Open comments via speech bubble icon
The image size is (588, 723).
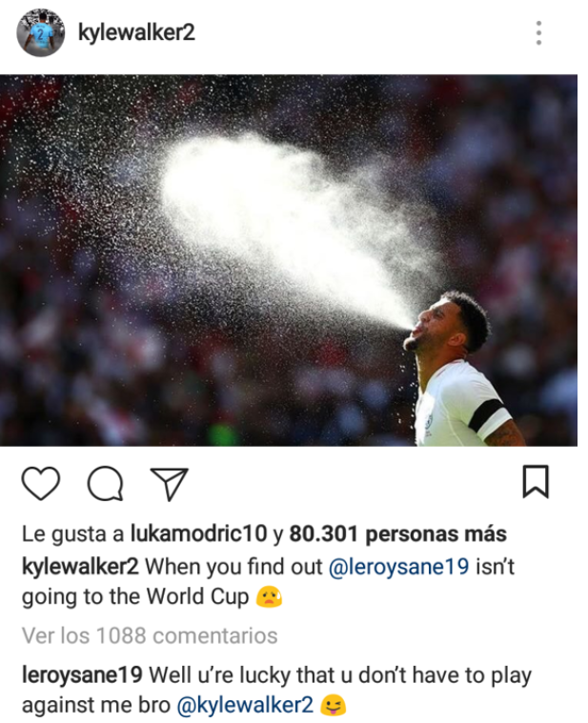tap(105, 483)
